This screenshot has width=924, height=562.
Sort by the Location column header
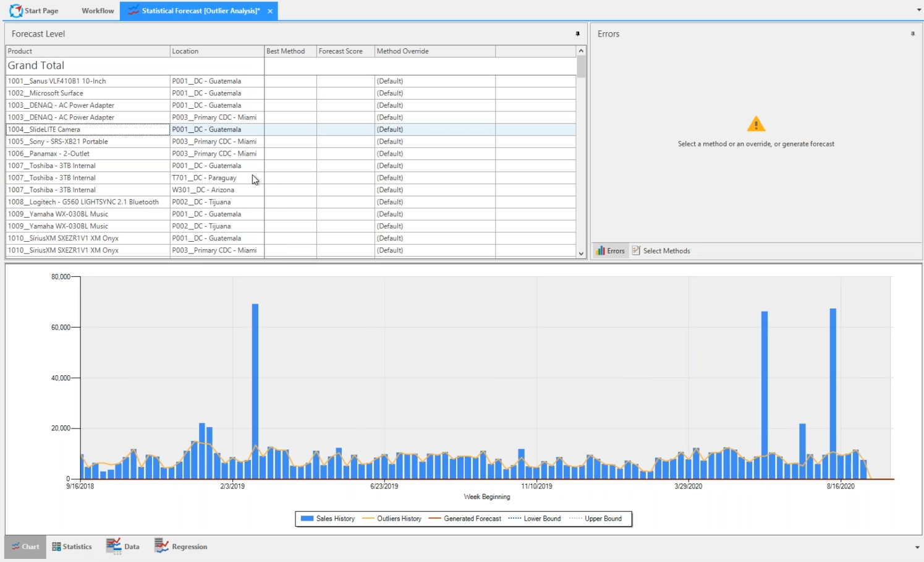217,51
